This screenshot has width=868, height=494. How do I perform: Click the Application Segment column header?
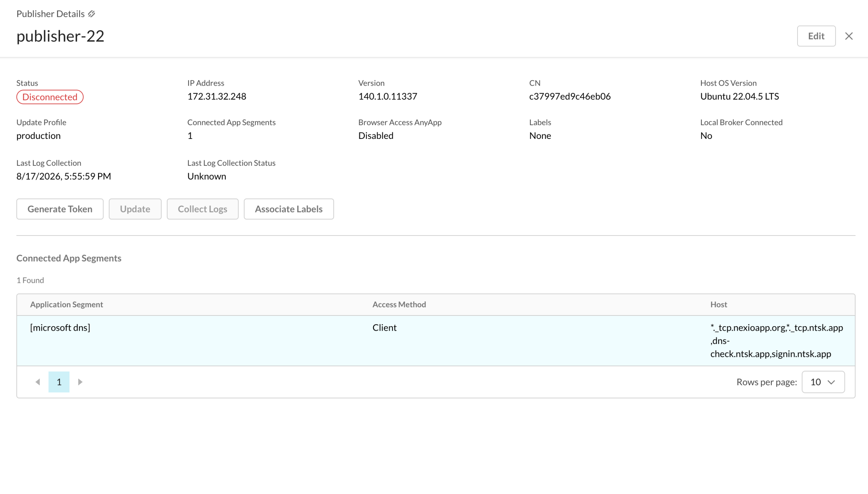coord(66,304)
